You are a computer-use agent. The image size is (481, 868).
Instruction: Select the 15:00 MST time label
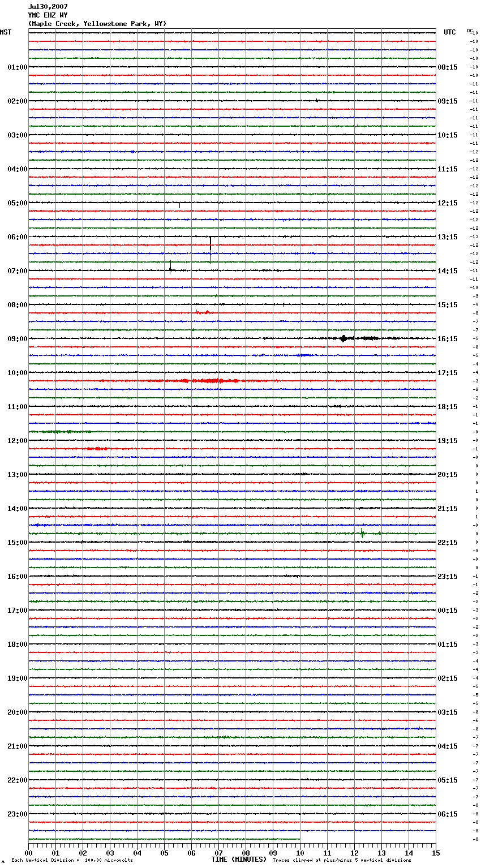click(x=17, y=543)
